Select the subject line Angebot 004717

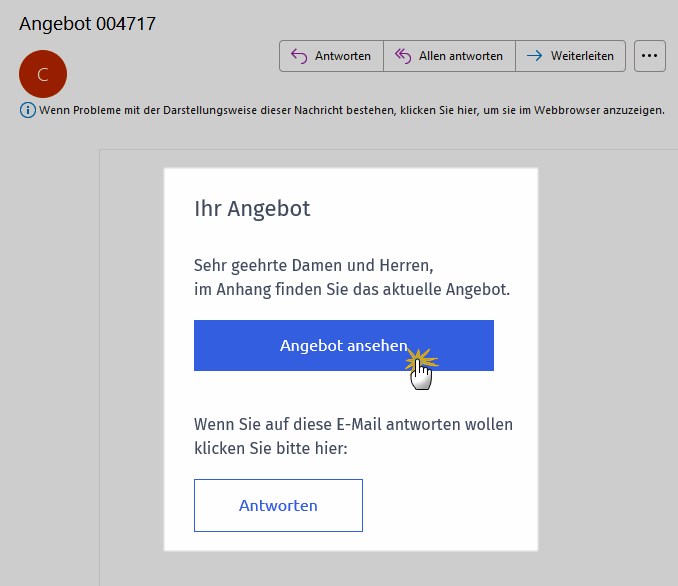pos(87,24)
